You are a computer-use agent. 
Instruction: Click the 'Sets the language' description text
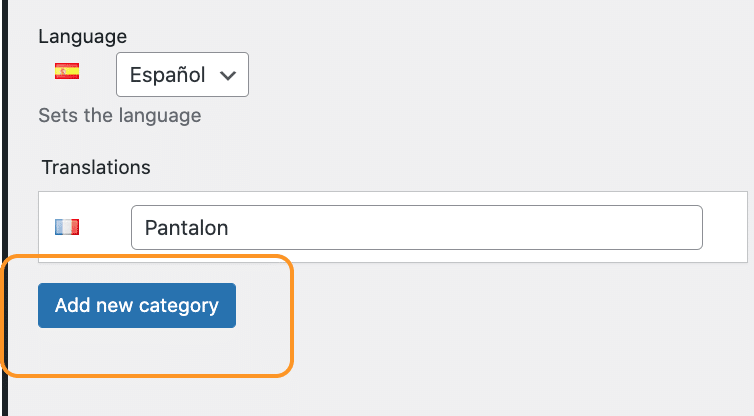click(x=120, y=115)
